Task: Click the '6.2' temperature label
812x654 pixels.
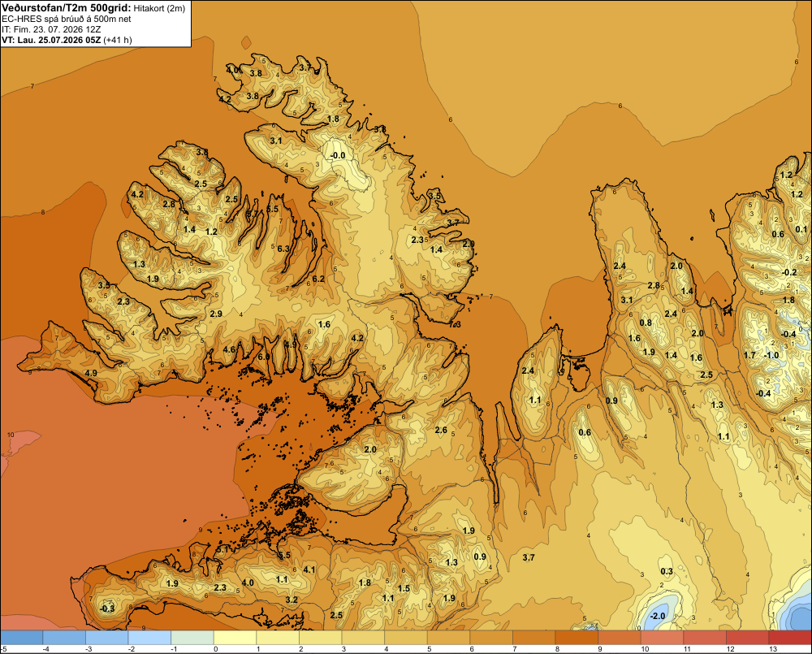Action: pyautogui.click(x=318, y=279)
